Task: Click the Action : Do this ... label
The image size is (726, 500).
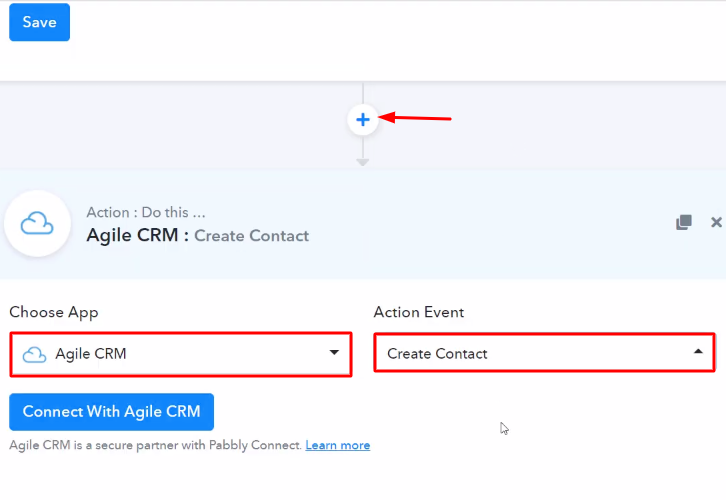Action: (x=146, y=212)
